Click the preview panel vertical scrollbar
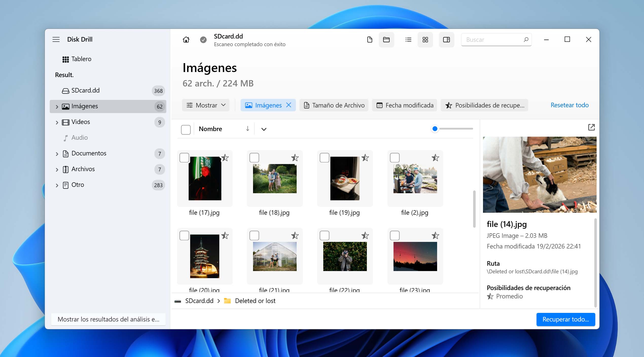644x357 pixels. (596, 263)
